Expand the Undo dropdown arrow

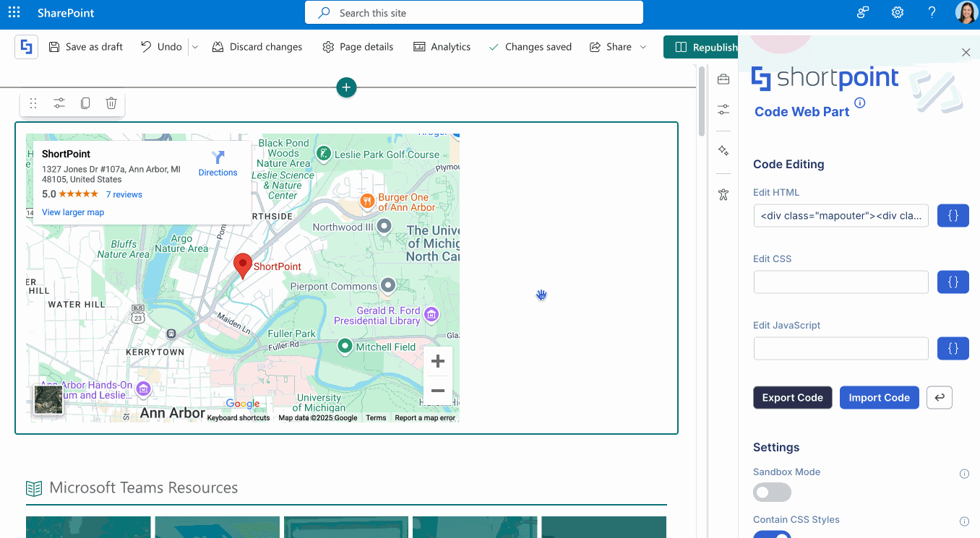(194, 47)
